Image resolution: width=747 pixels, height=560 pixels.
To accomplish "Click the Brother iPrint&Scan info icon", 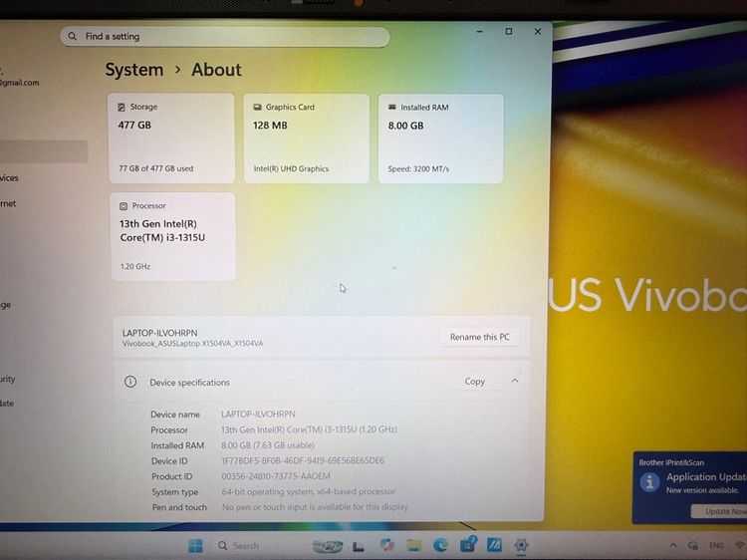I will click(x=649, y=482).
